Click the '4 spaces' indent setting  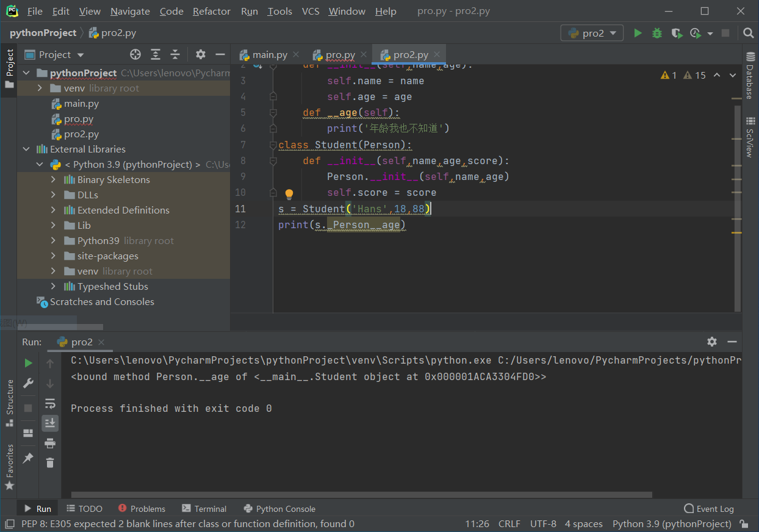583,523
